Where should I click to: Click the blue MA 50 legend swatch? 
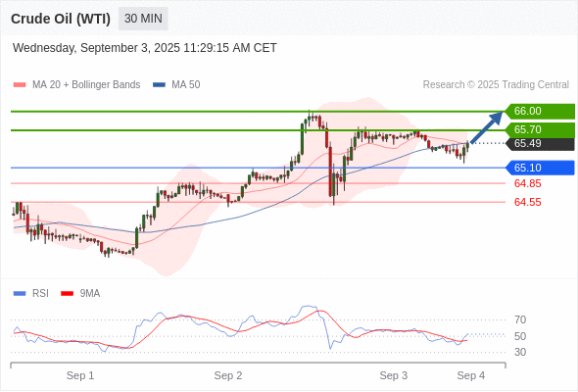[x=159, y=85]
